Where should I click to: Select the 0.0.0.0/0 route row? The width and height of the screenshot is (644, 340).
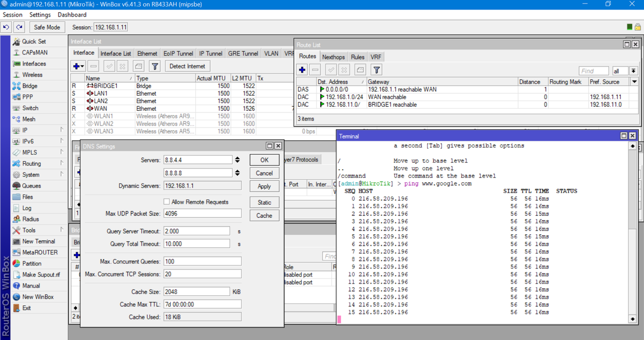(x=467, y=89)
